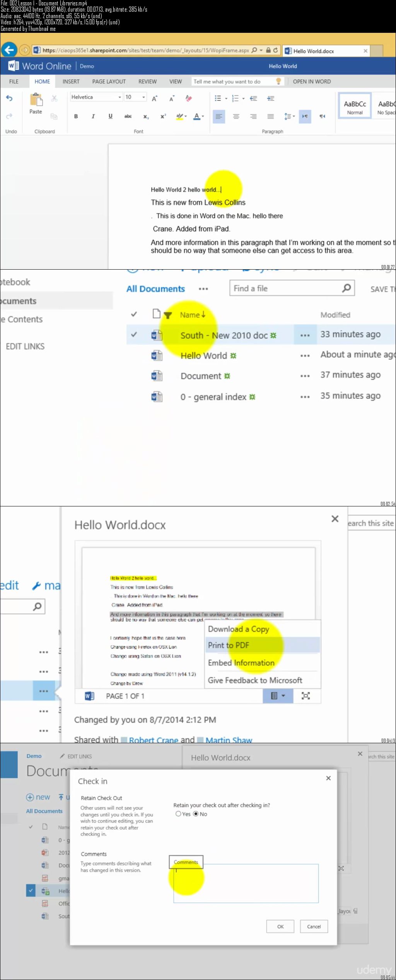Center align text
The height and width of the screenshot is (980, 396).
[x=236, y=116]
